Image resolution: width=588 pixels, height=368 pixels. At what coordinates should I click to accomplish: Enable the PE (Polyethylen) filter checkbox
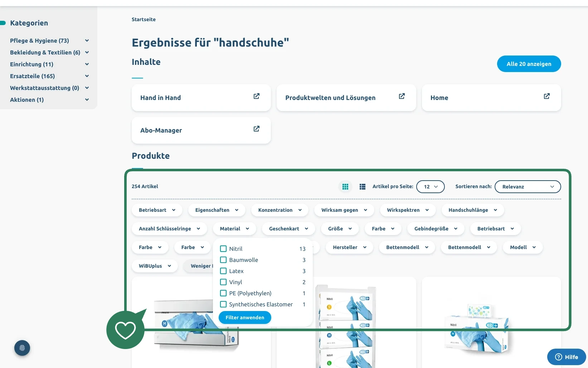click(x=223, y=293)
